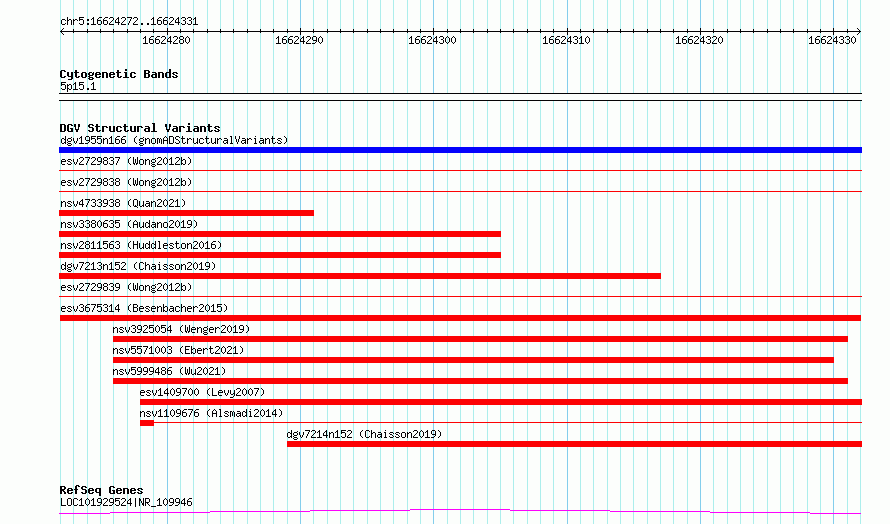Click the small red block of nsv1109676
890x524 pixels.
[146, 423]
